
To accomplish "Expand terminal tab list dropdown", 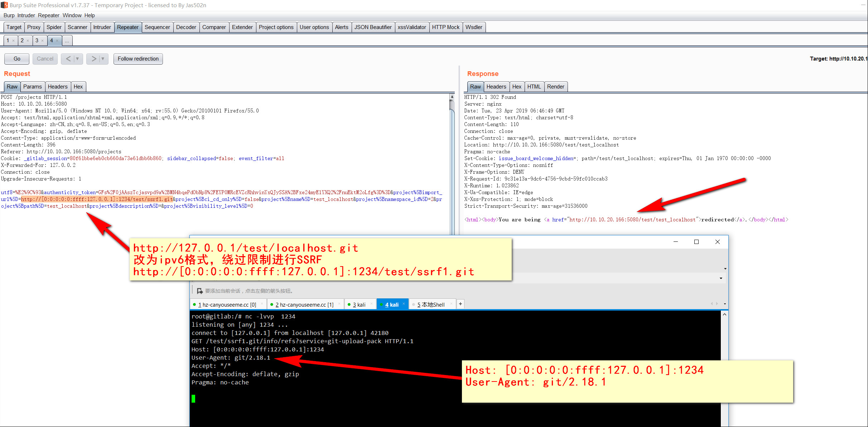I will pyautogui.click(x=725, y=304).
